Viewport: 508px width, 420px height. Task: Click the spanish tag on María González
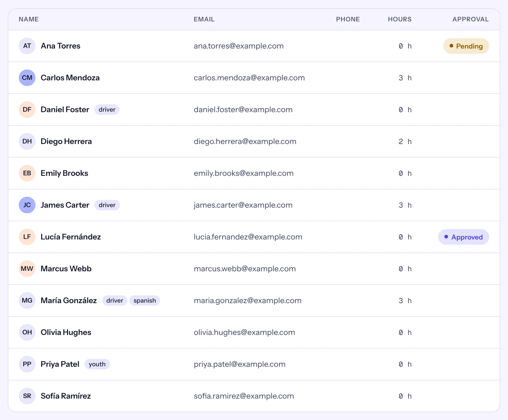145,301
